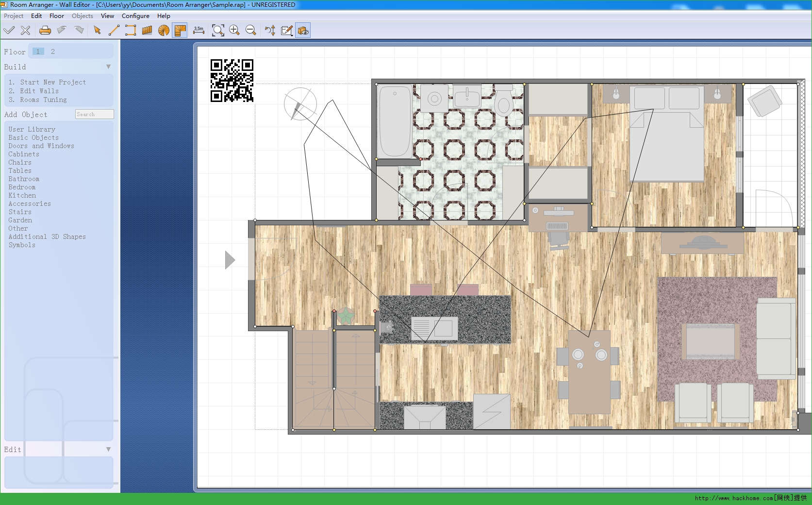Click the zoom to fit icon

coord(218,31)
